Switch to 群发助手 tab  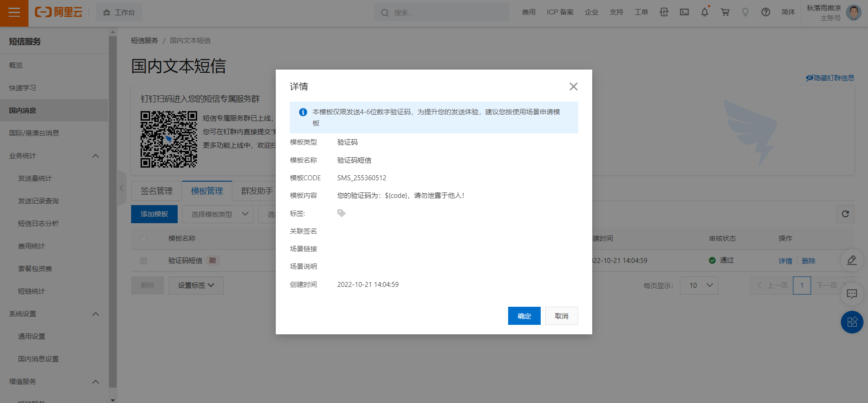[x=257, y=191]
